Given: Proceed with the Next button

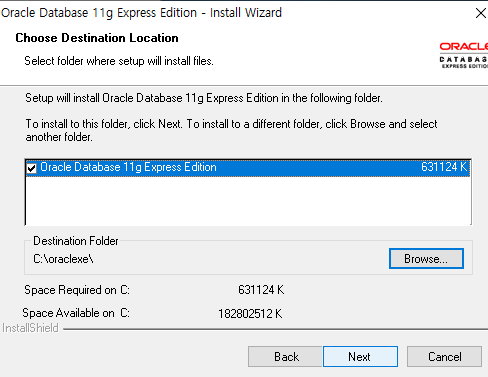Looking at the screenshot, I should point(360,357).
